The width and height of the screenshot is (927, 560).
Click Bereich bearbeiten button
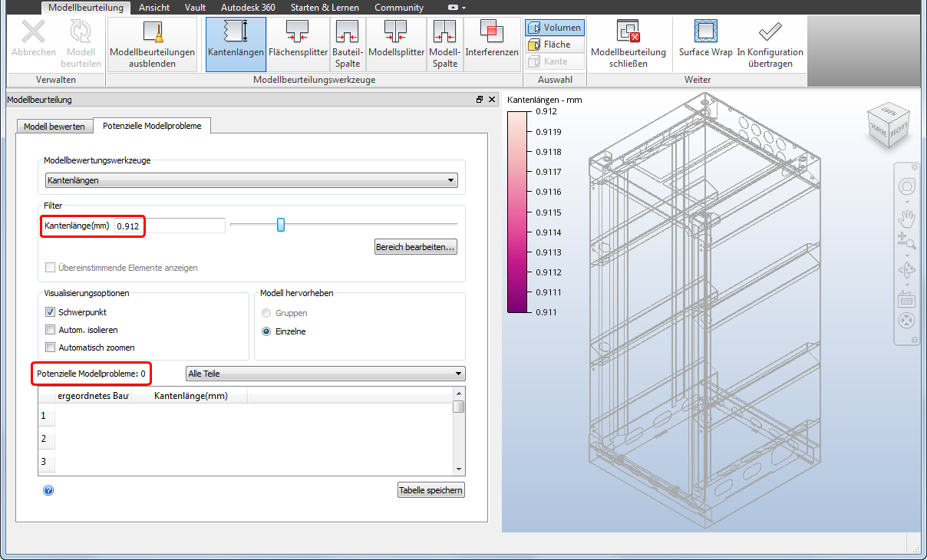coord(416,247)
